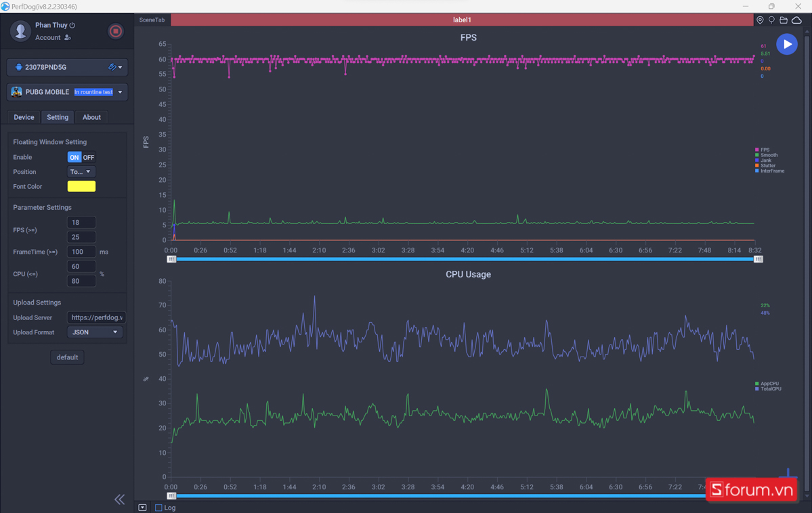Click the CPU threshold field showing 80
This screenshot has height=513, width=812.
81,281
